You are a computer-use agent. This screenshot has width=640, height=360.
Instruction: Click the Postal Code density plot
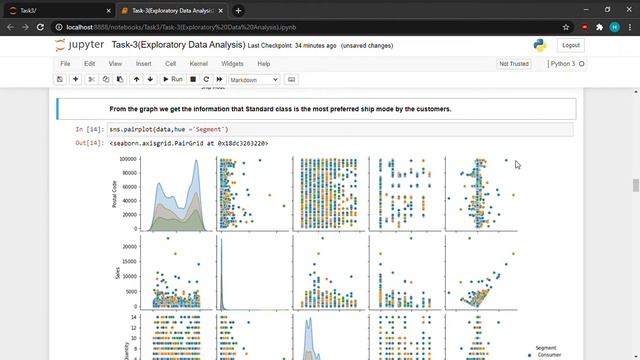point(177,194)
